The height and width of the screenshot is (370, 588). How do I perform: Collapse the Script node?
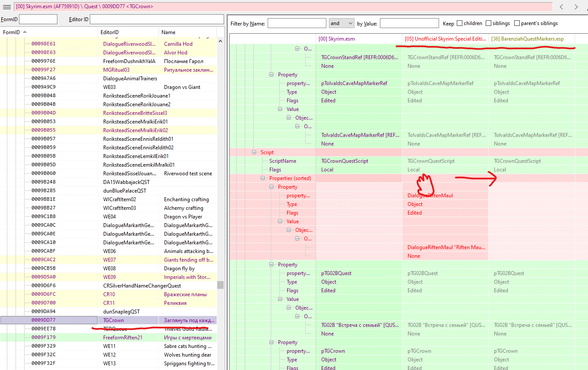[254, 152]
